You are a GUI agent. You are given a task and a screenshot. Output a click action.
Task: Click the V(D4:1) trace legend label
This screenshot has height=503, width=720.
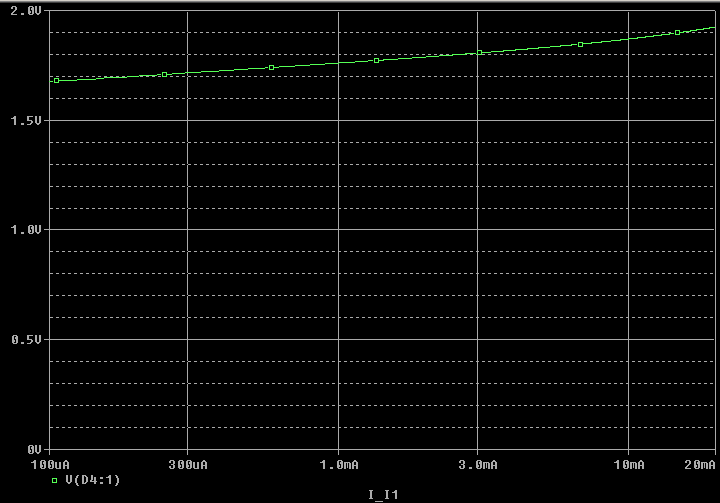point(93,480)
